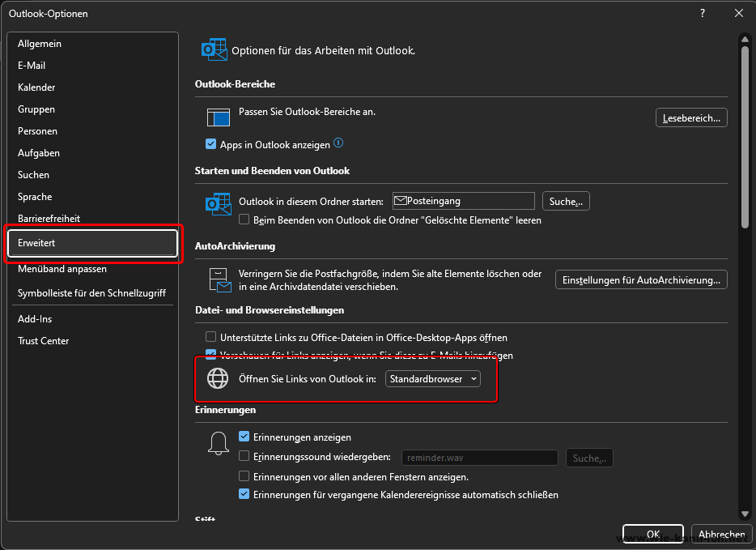Click the vertical scrollbar on the right
Viewport: 756px width, 550px height.
click(x=744, y=138)
